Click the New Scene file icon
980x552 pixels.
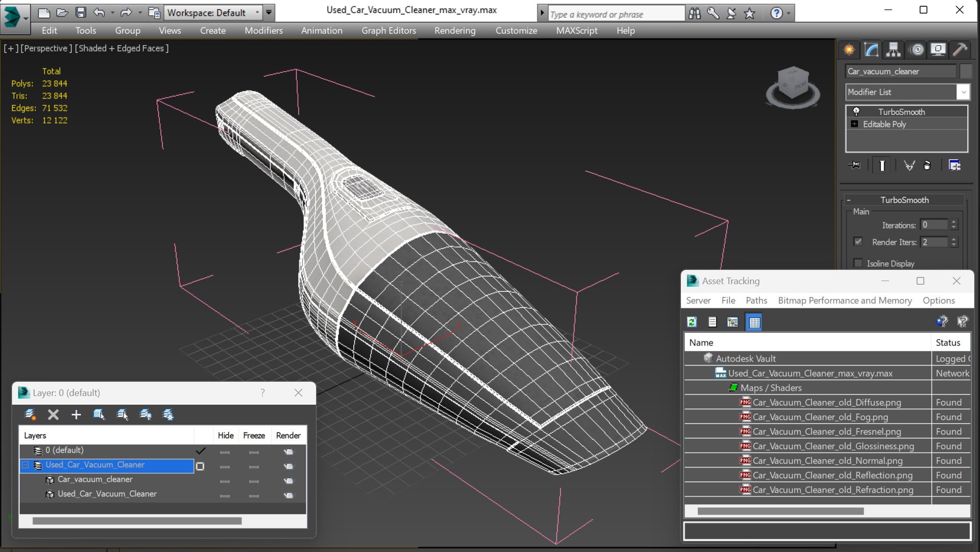pos(44,12)
